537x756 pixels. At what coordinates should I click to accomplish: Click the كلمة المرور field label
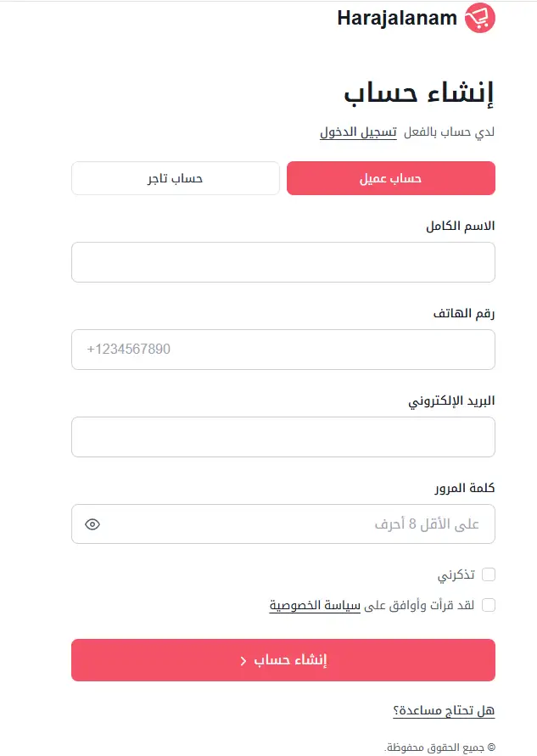coord(465,488)
